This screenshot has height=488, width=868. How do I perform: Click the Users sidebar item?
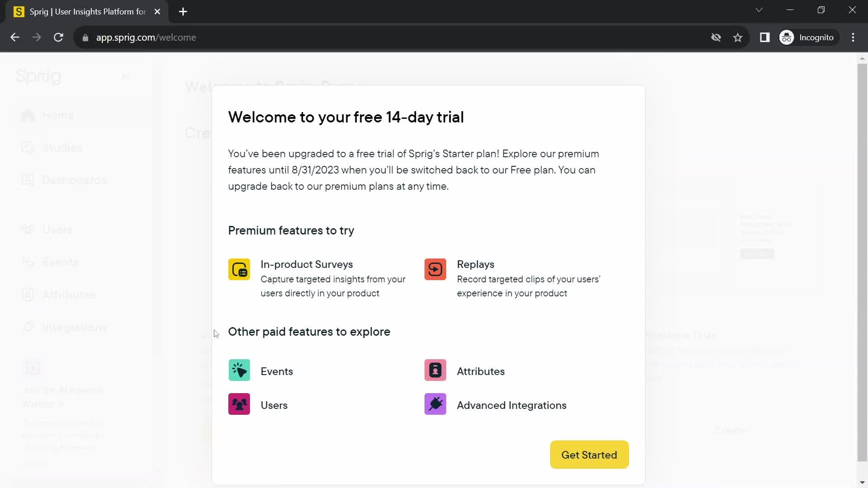[57, 230]
